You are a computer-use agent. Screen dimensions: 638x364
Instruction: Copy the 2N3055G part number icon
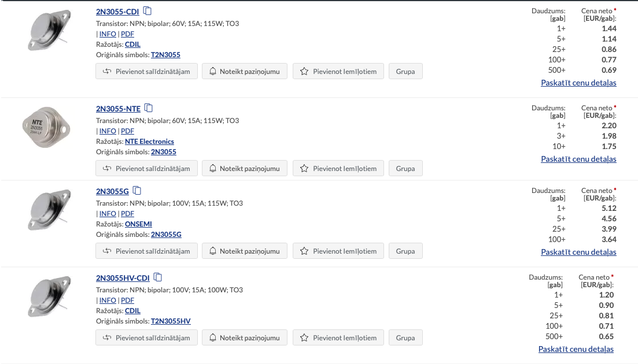click(137, 191)
